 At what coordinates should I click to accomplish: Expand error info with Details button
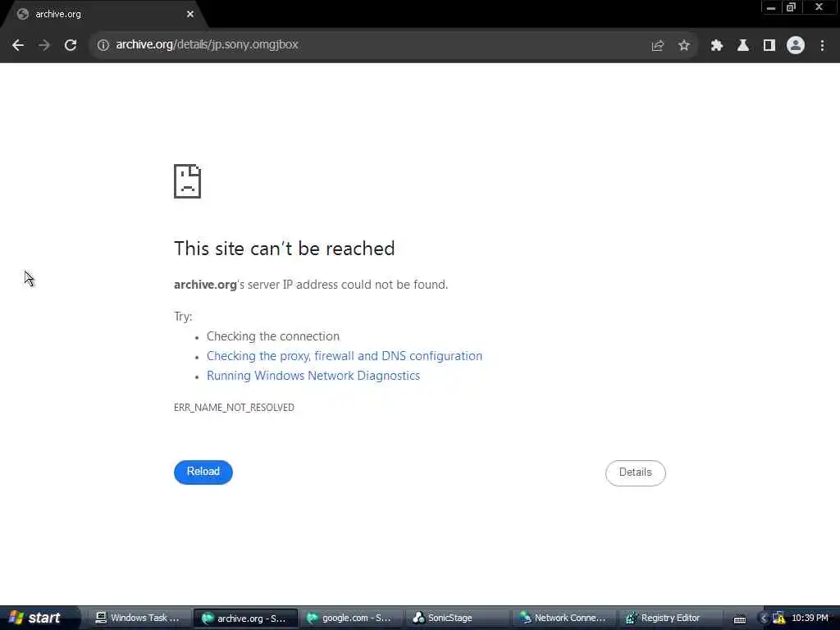636,472
